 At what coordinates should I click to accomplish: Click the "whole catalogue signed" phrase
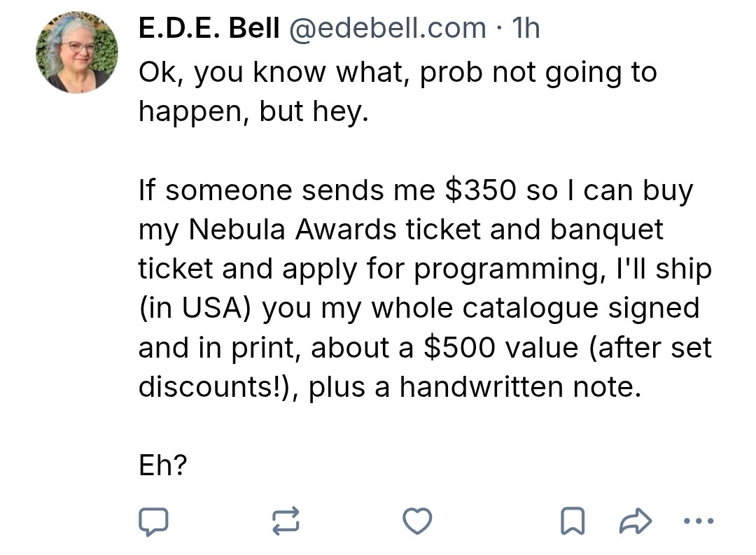point(535,308)
